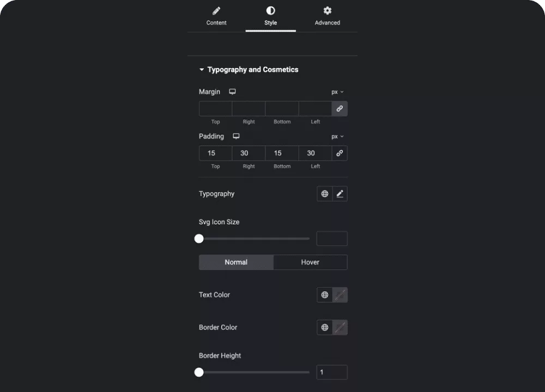
Task: Open the Text Color swatch picker
Action: coord(340,295)
